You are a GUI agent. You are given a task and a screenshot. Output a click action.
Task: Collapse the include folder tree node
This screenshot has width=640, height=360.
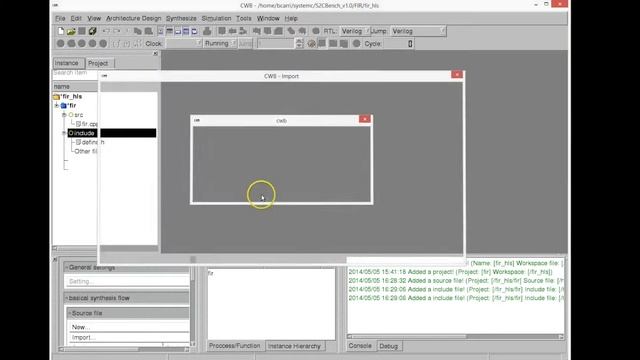(x=64, y=133)
